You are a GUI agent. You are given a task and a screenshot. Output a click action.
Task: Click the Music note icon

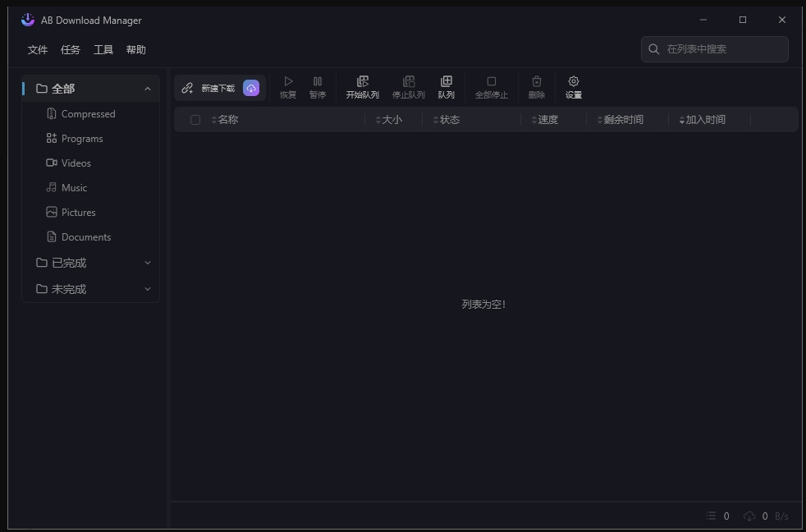(x=52, y=188)
